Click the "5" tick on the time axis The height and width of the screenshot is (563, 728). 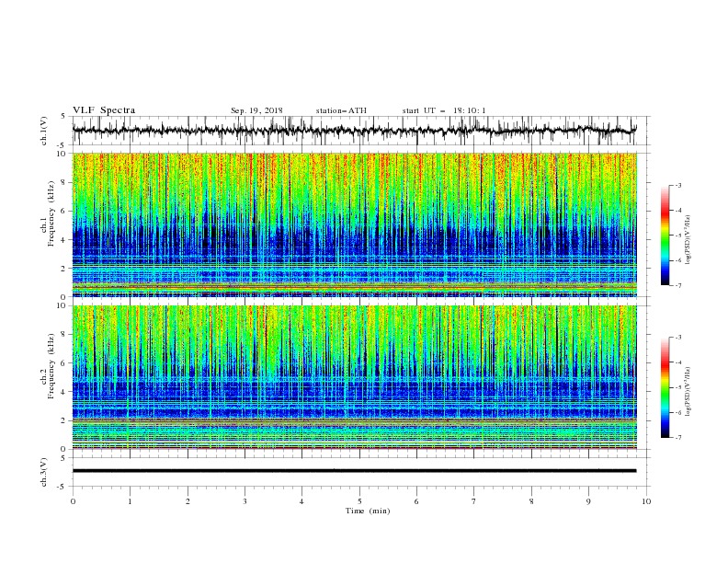point(359,501)
